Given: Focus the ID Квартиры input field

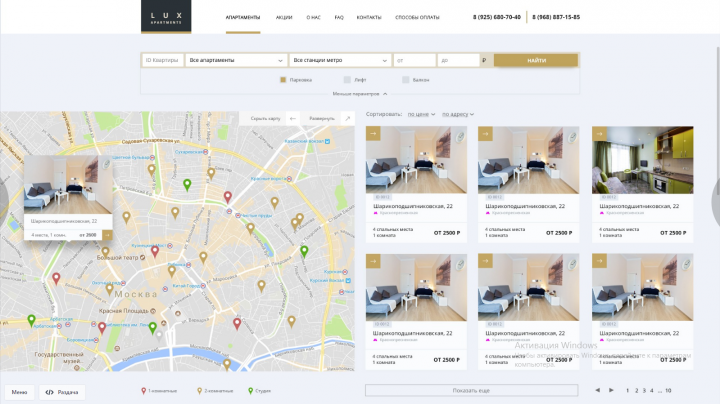Looking at the screenshot, I should coord(163,60).
